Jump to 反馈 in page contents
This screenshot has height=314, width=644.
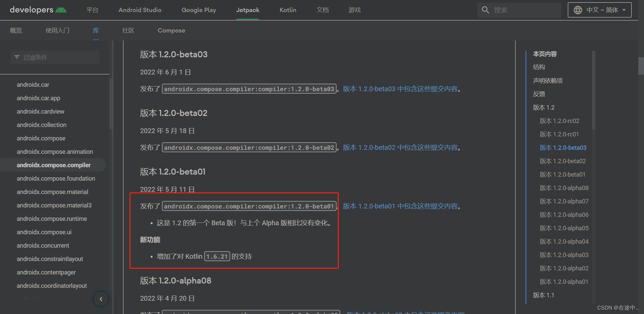[x=539, y=94]
